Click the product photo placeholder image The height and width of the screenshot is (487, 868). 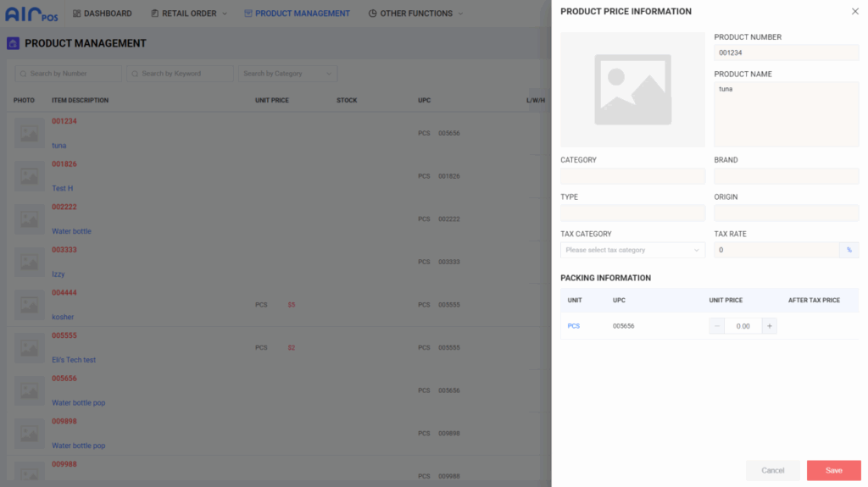pyautogui.click(x=632, y=90)
